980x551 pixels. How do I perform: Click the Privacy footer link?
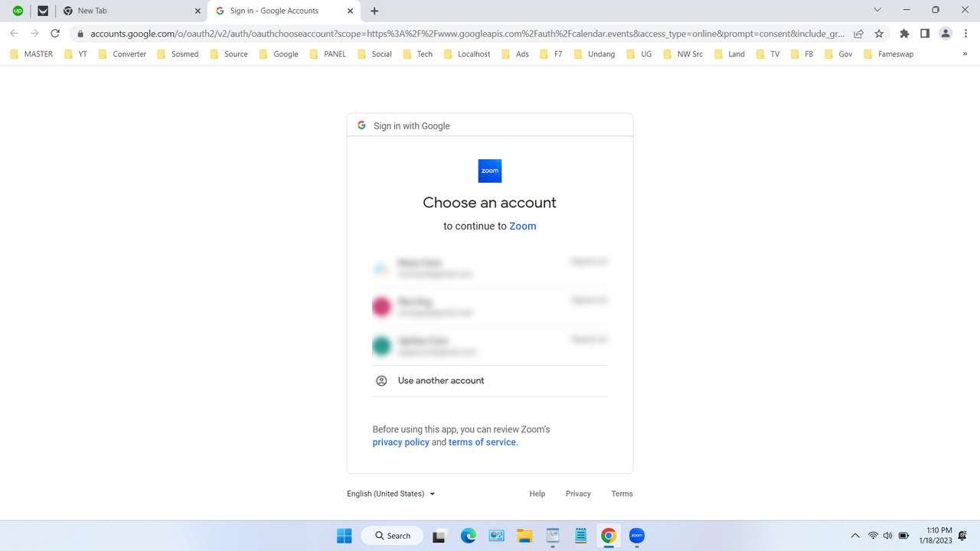pyautogui.click(x=578, y=494)
